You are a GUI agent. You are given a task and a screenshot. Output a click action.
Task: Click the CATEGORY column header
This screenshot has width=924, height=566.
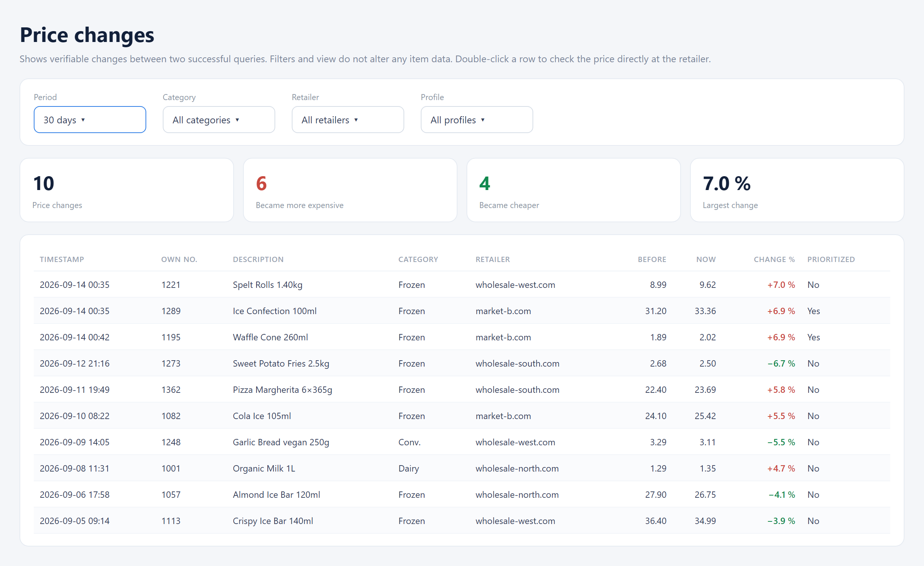click(x=418, y=259)
